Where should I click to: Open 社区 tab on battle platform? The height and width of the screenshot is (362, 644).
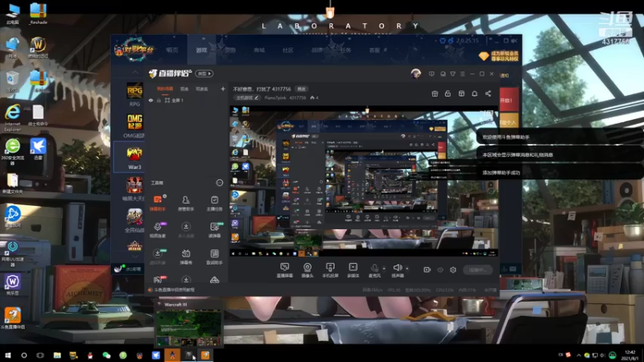pos(288,50)
